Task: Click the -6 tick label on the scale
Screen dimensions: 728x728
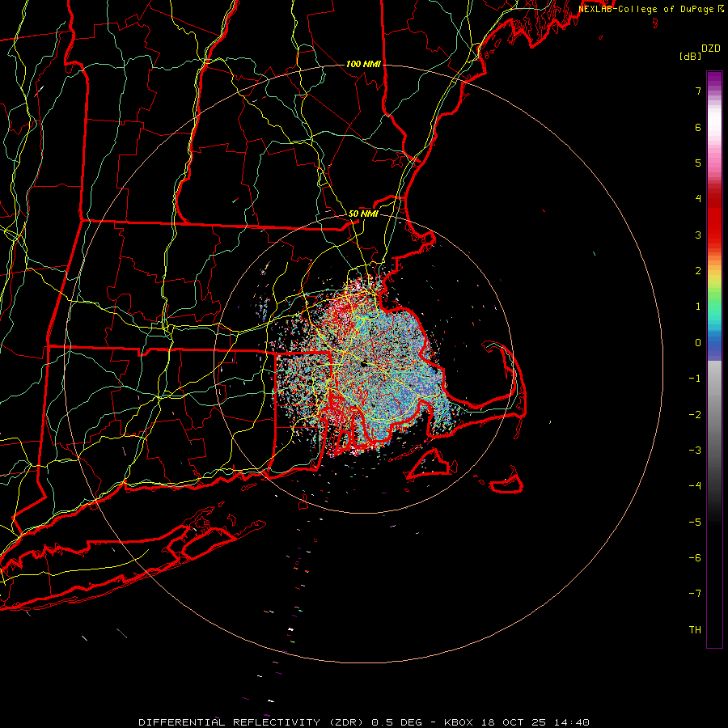Action: [x=695, y=558]
